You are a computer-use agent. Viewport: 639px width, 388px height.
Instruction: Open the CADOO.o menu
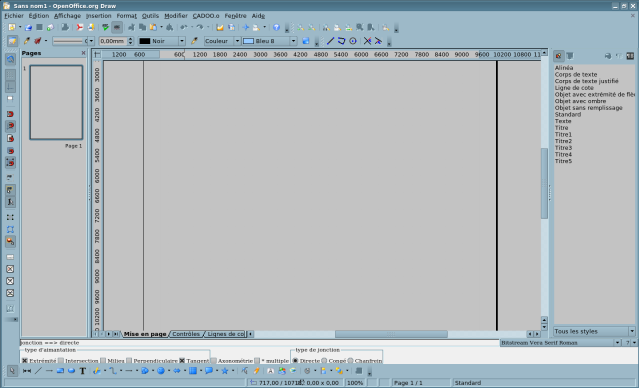(x=206, y=15)
